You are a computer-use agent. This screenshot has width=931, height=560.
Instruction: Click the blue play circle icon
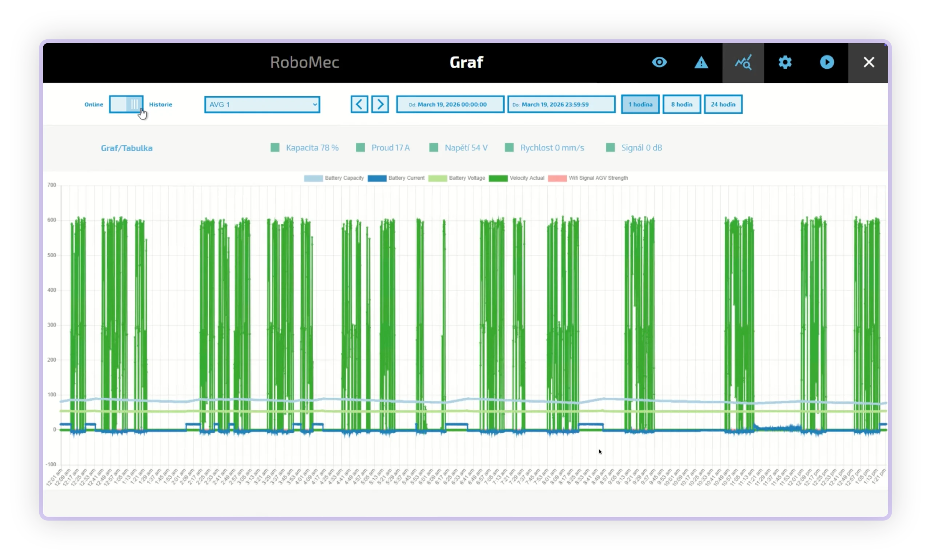point(827,62)
